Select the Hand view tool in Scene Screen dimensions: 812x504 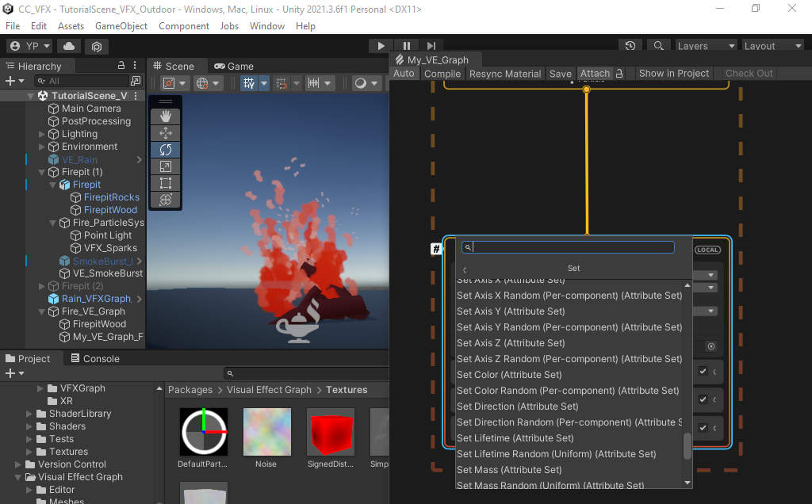166,116
